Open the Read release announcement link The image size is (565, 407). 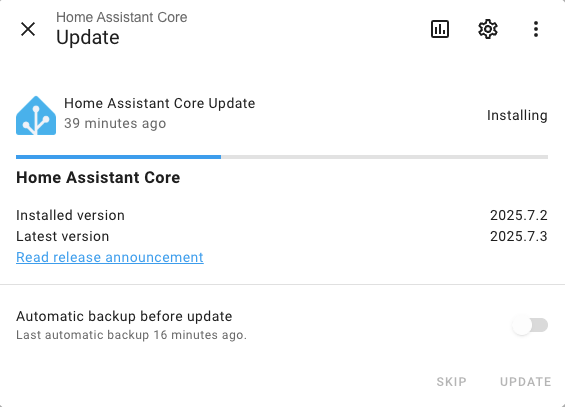(x=110, y=257)
